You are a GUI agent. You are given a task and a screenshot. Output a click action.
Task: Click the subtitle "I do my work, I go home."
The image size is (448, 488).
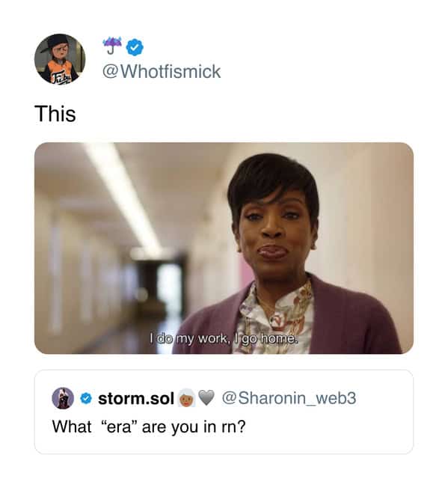click(224, 338)
